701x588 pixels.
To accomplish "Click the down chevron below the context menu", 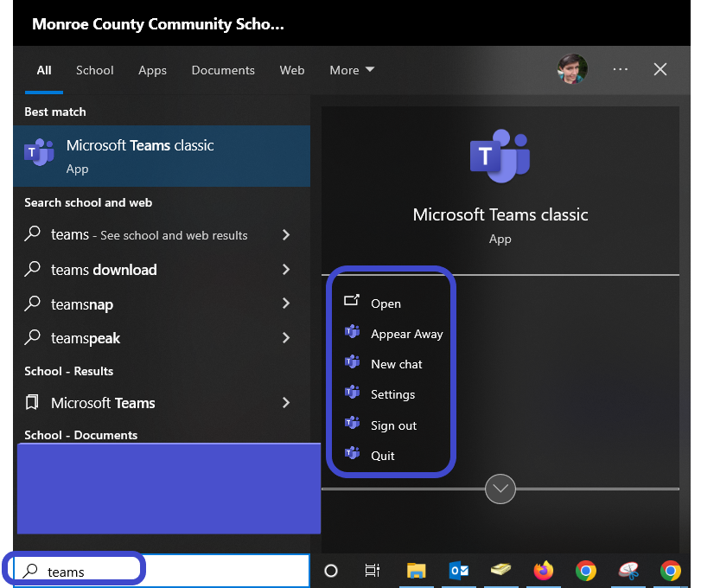I will tap(500, 489).
